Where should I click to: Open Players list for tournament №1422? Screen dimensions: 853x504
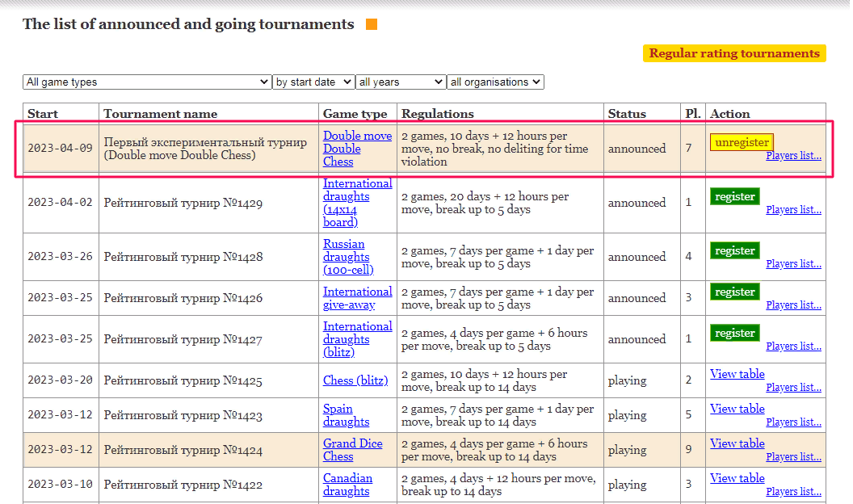(x=793, y=491)
